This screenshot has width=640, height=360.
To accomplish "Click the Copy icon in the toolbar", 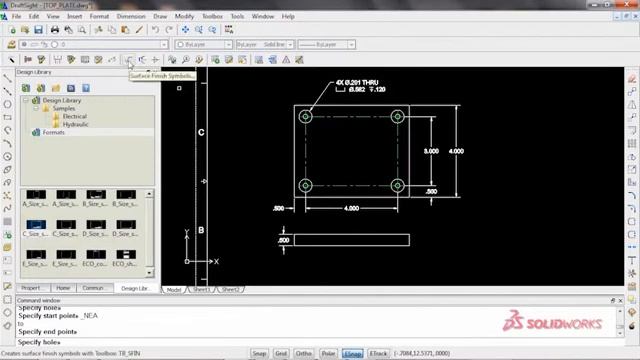I will [112, 30].
